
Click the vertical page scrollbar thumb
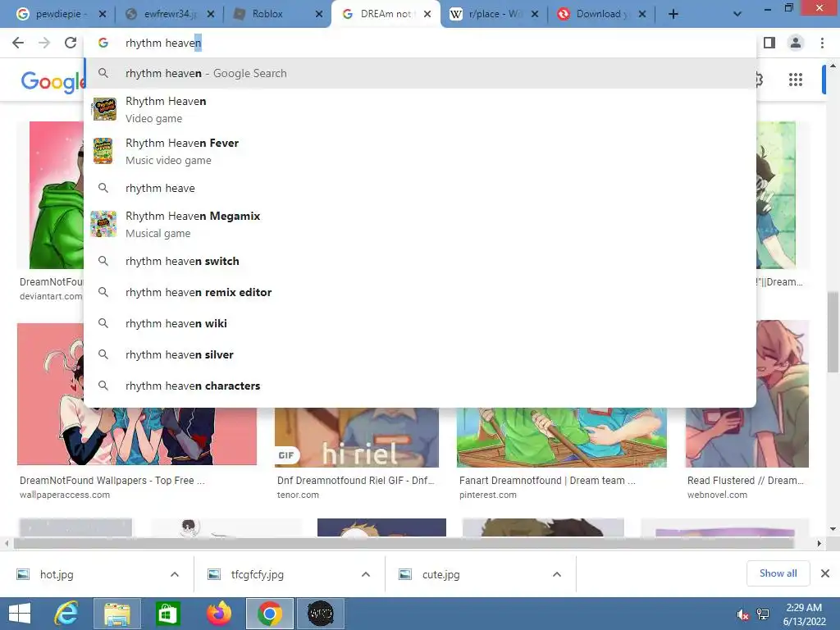point(833,332)
